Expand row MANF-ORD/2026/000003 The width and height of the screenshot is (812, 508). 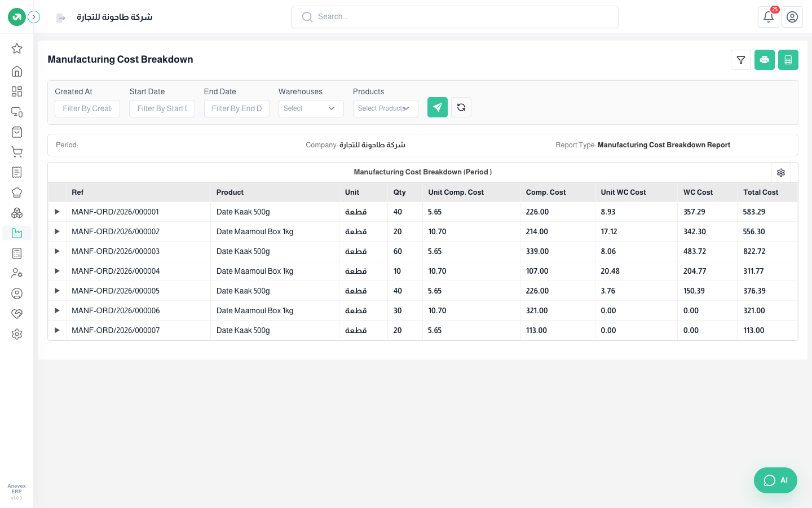click(x=57, y=251)
